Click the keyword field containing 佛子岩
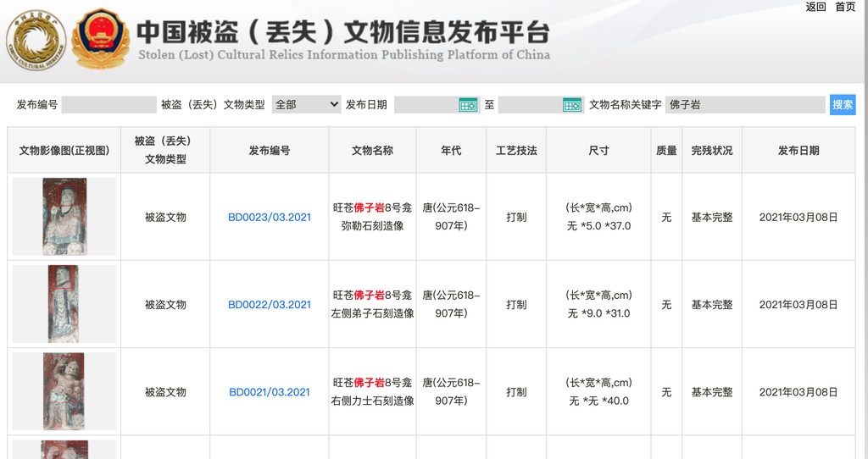 click(744, 105)
